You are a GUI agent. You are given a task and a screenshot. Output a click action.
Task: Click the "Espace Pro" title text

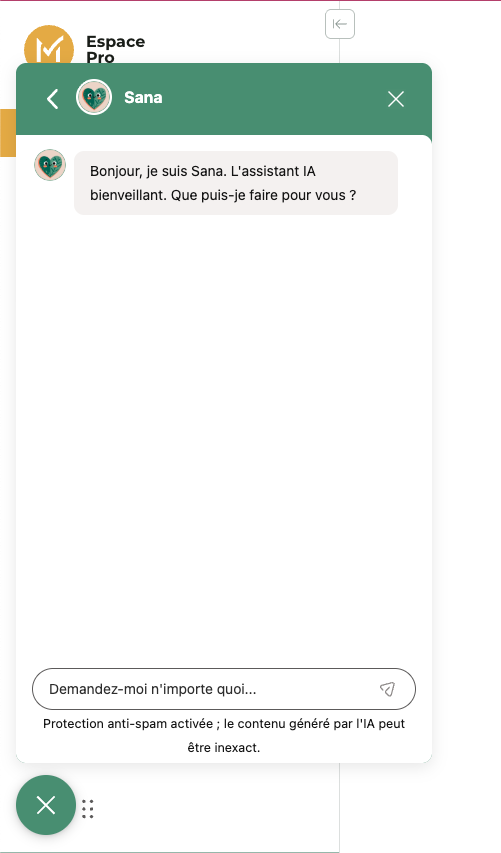pyautogui.click(x=115, y=49)
